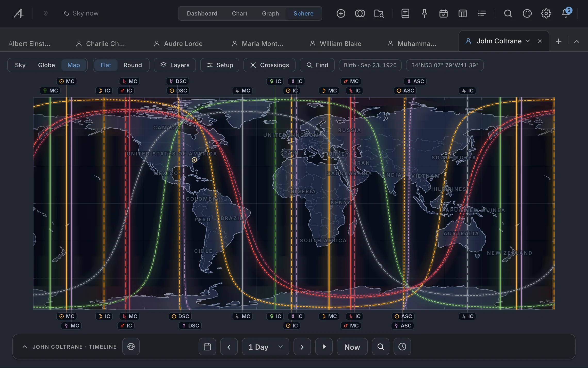Select the Map view mode
The width and height of the screenshot is (588, 368).
(x=73, y=65)
